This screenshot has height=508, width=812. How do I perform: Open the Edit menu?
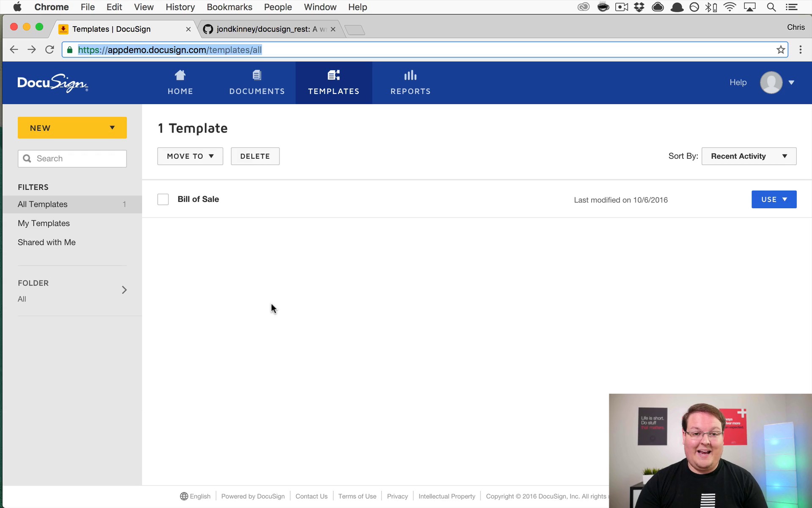pyautogui.click(x=114, y=7)
